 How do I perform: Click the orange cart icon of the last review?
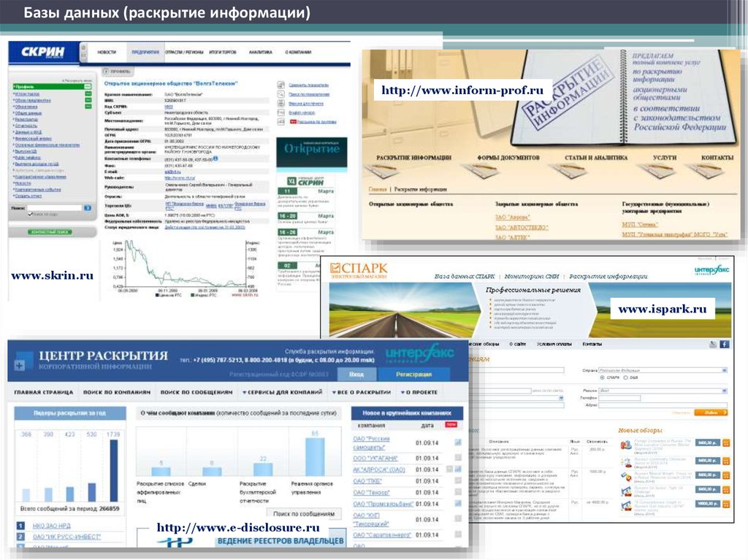click(726, 503)
